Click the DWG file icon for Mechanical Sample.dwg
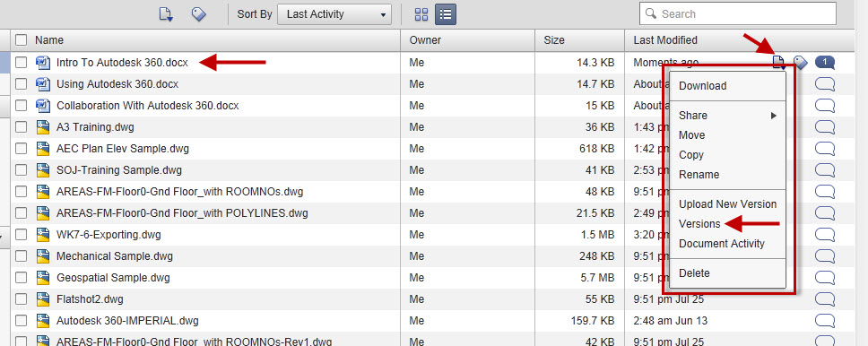 point(43,256)
